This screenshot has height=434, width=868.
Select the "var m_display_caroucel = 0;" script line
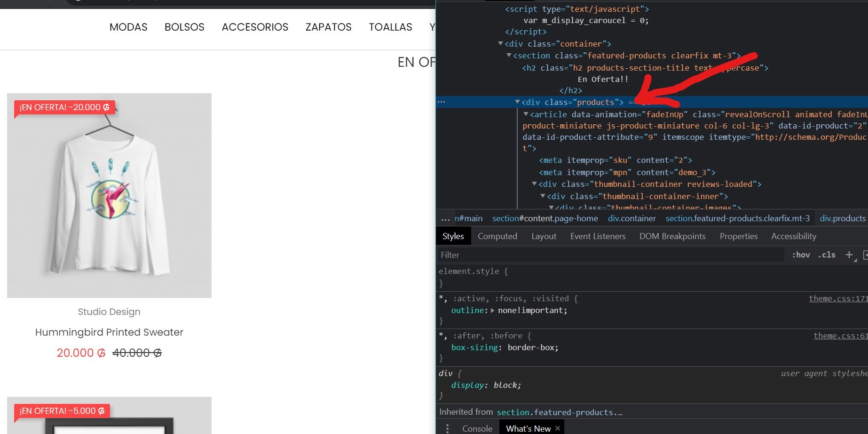pos(586,21)
